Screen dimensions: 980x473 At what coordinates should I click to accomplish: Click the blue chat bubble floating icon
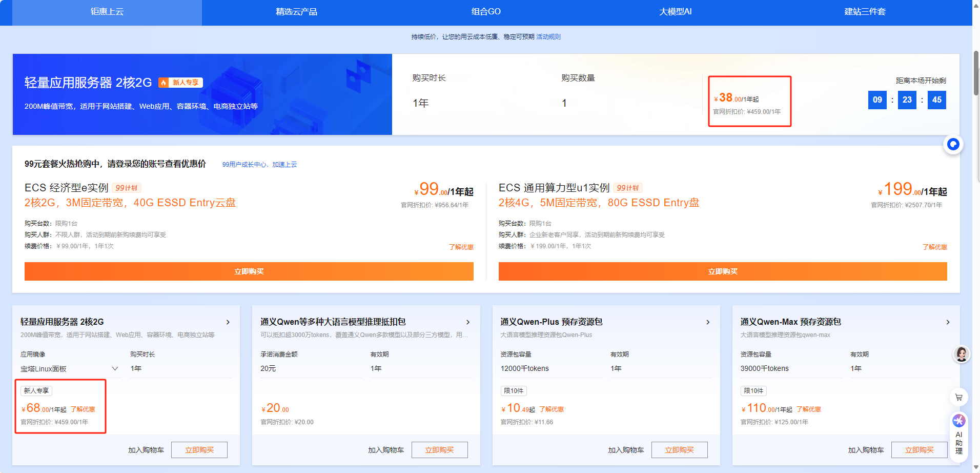coord(953,144)
